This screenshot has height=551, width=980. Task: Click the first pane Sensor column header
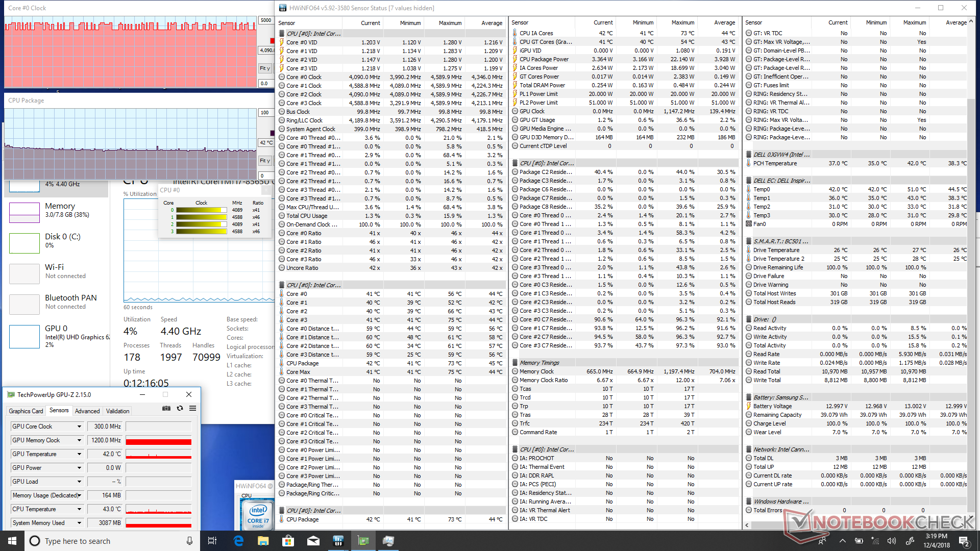[309, 23]
